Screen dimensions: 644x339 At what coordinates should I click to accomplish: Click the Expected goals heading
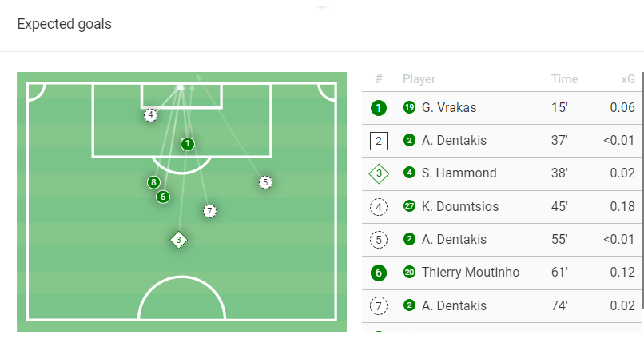click(x=65, y=24)
